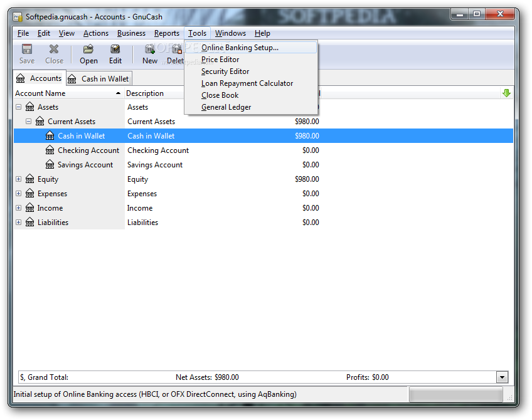Click the bank icon beside Expenses
The image size is (532, 420).
(30, 193)
